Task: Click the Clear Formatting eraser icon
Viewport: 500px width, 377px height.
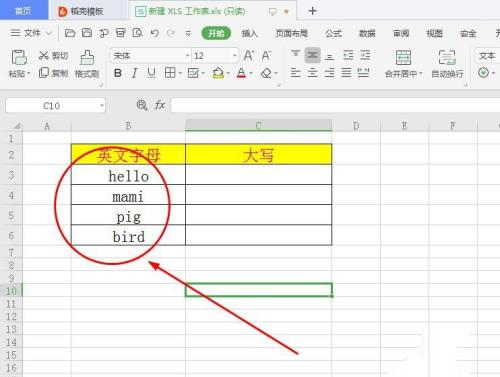Action: click(266, 73)
